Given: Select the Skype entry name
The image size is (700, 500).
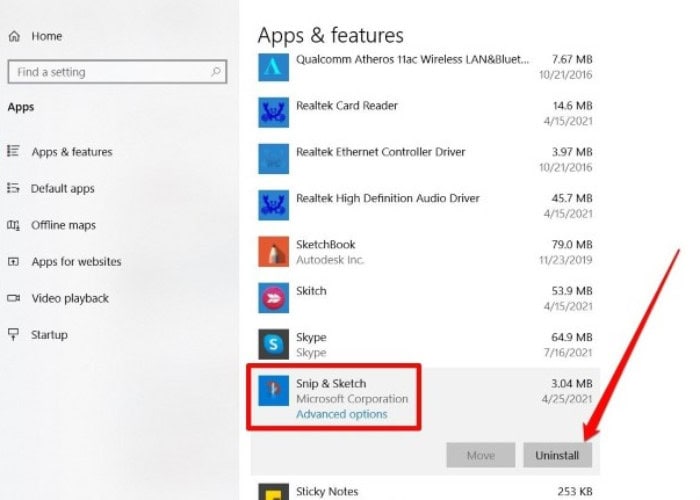Looking at the screenshot, I should click(311, 338).
